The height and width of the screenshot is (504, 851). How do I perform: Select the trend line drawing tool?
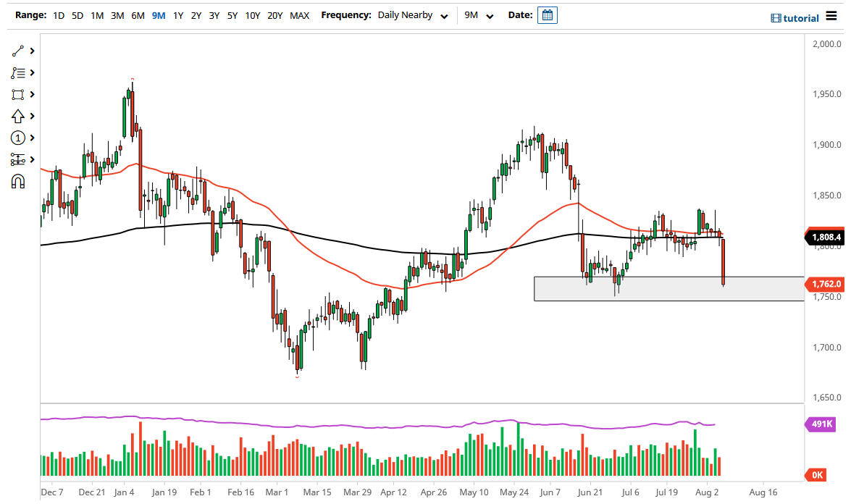tap(18, 51)
